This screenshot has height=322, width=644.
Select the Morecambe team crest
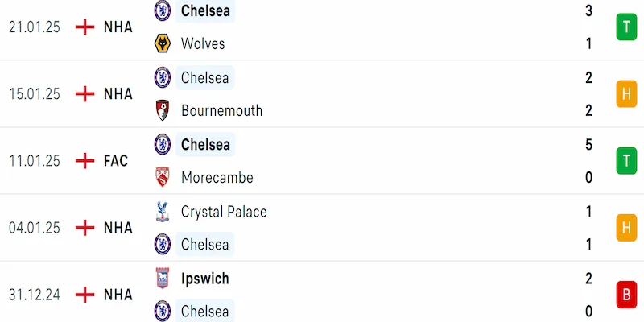[163, 177]
